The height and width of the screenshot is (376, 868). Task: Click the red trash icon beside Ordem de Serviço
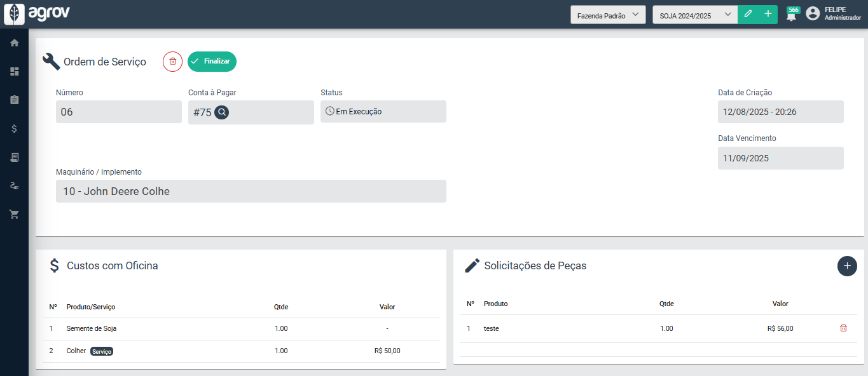pyautogui.click(x=172, y=62)
